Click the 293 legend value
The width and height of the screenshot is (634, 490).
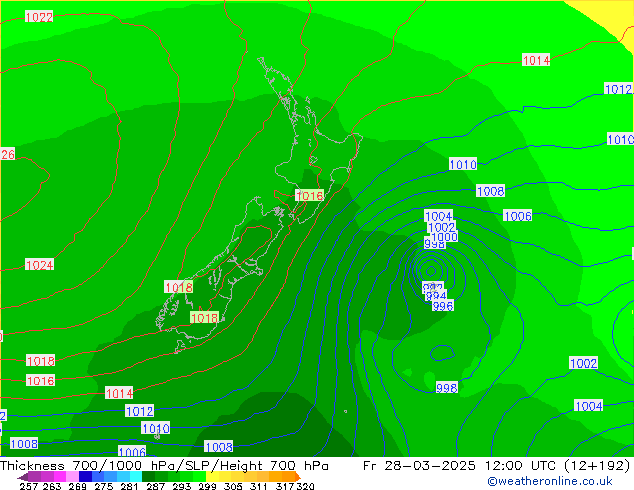click(x=182, y=486)
